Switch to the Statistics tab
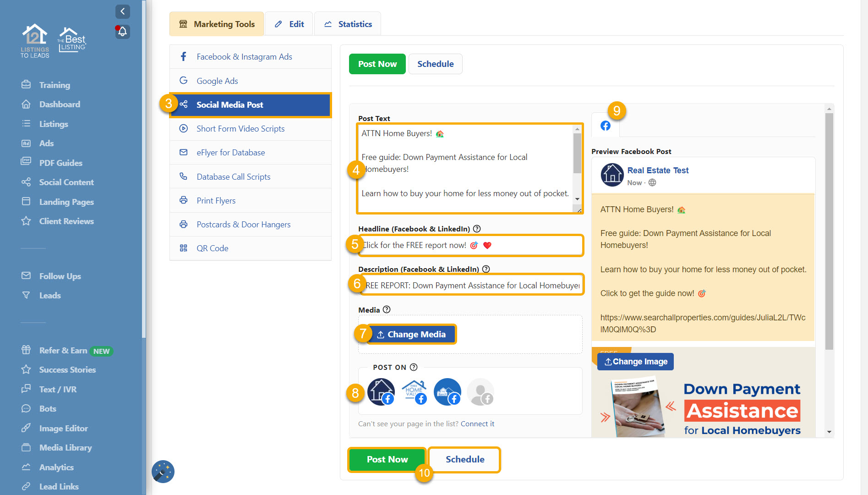 click(348, 23)
